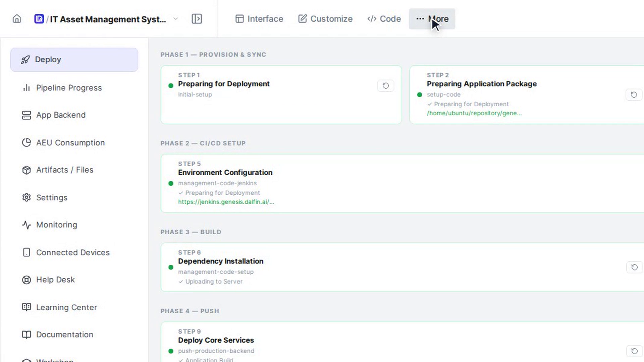The image size is (644, 362).
Task: Select the Environment Configuration step card
Action: (402, 183)
